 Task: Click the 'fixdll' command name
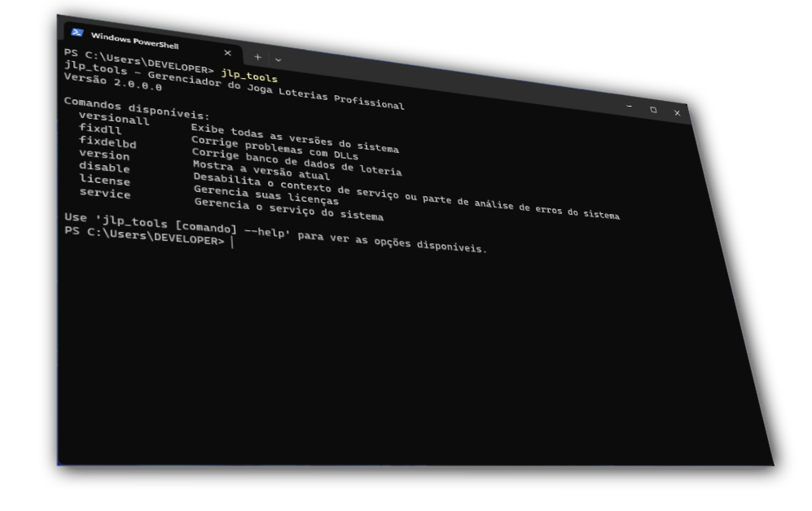click(100, 129)
